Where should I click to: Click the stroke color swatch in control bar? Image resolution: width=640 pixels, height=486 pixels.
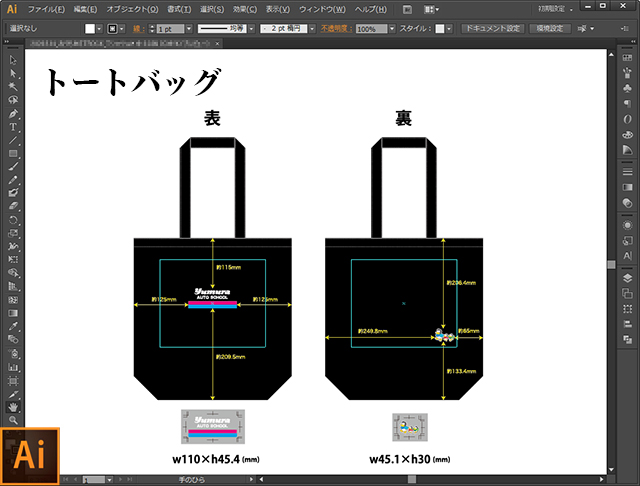tap(112, 29)
